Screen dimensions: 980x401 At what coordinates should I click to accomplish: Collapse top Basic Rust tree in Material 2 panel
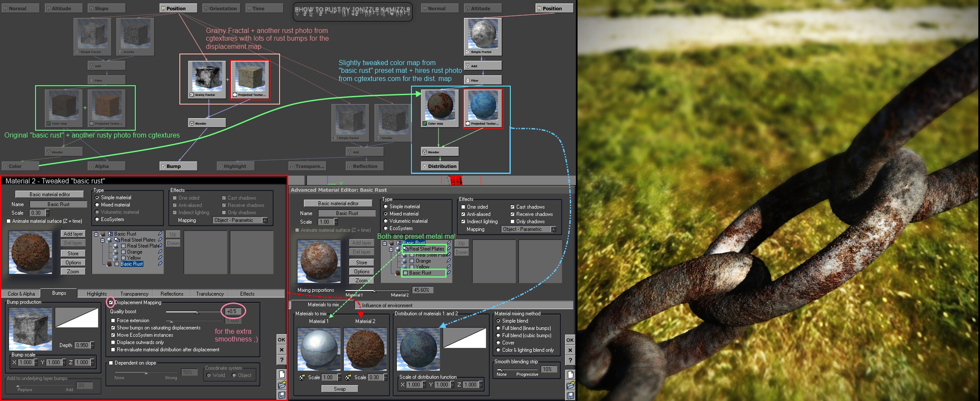tap(96, 234)
